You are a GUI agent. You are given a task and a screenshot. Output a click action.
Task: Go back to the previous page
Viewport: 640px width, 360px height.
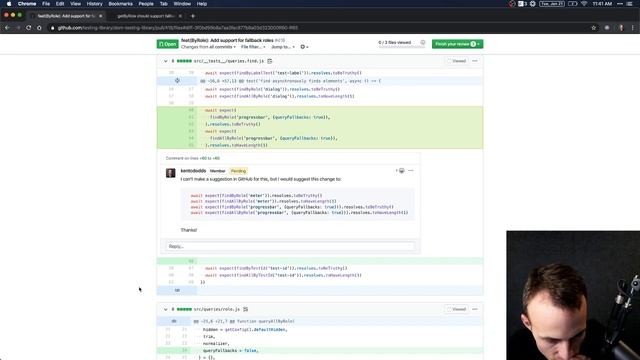click(x=7, y=28)
